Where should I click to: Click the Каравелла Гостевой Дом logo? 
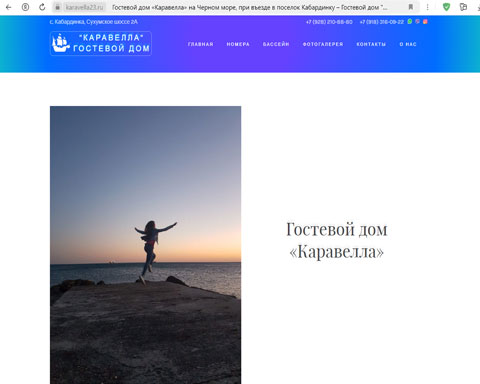(x=101, y=43)
